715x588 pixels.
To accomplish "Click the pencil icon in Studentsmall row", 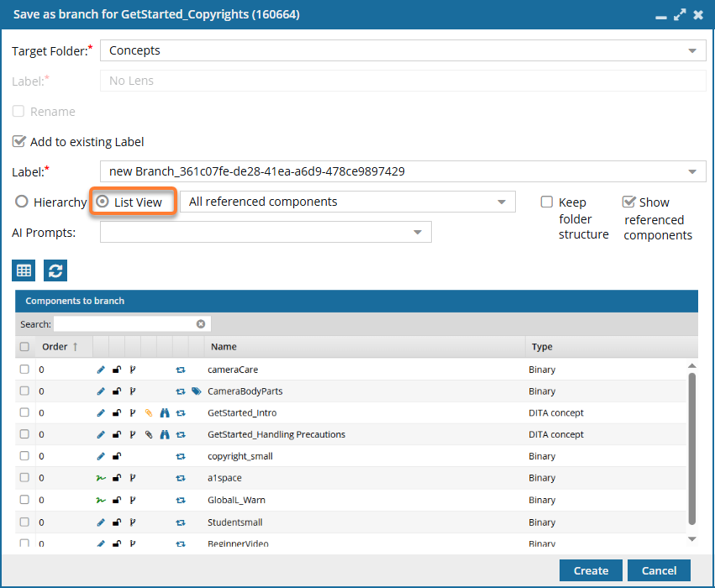I will click(101, 522).
